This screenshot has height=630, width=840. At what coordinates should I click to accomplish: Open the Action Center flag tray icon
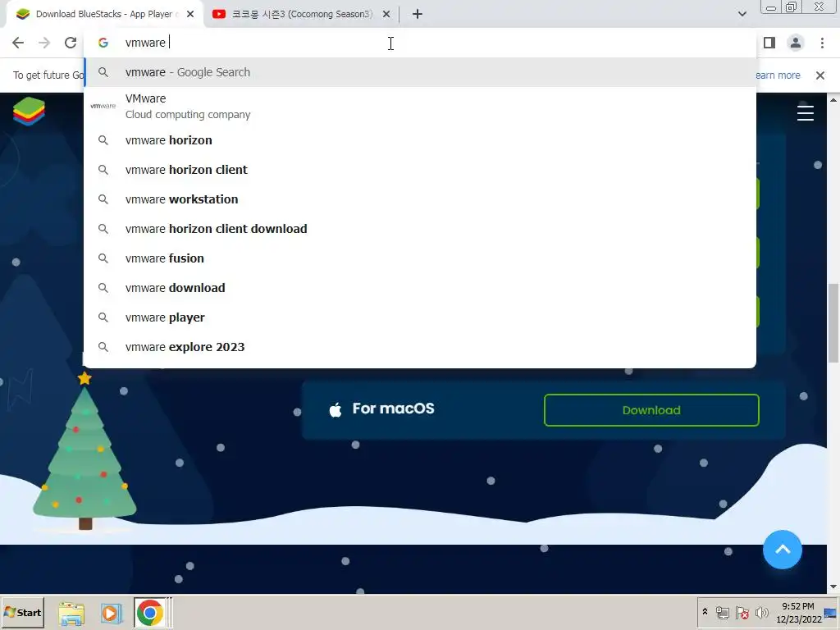click(742, 613)
